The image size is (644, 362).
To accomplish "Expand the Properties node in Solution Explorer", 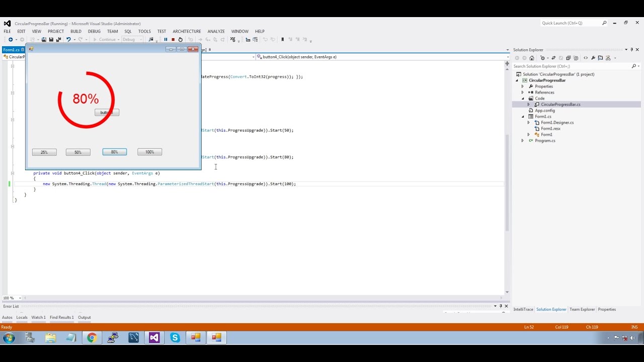I will click(522, 86).
